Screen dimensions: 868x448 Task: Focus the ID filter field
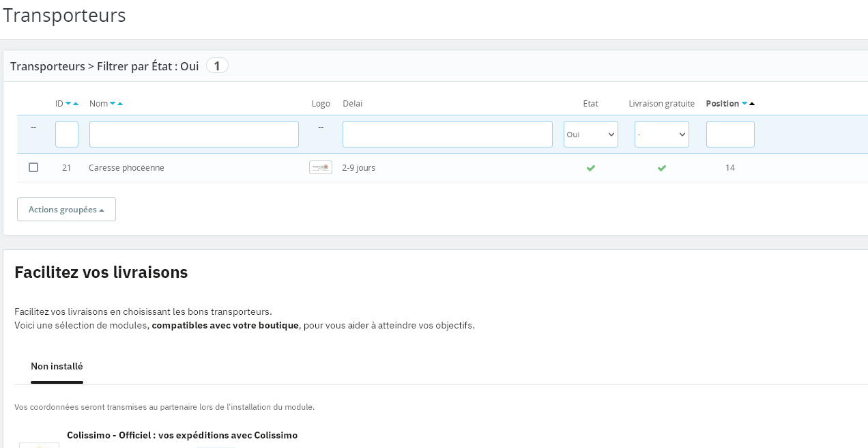click(x=67, y=135)
